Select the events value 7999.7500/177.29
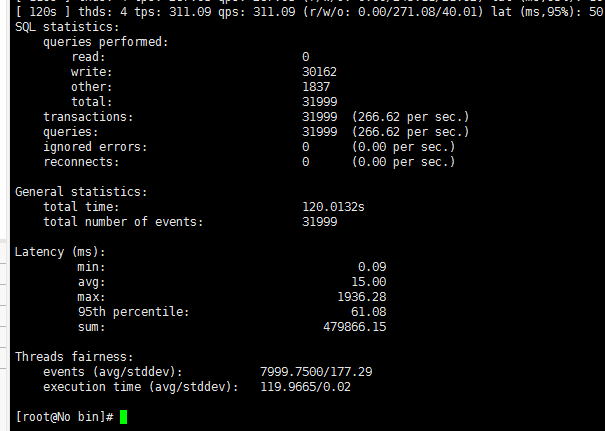605x431 pixels. 316,372
